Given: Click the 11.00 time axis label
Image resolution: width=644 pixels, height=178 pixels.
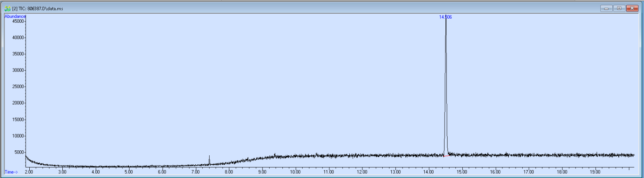Looking at the screenshot, I should [x=329, y=171].
